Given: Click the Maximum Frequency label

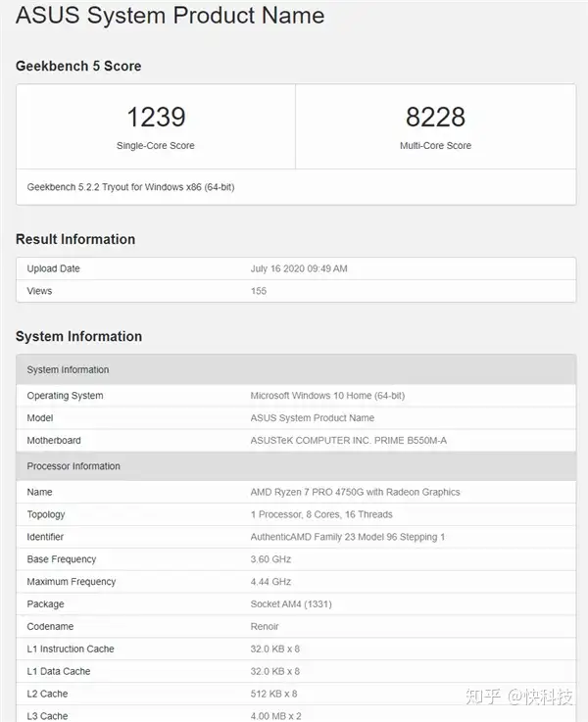Looking at the screenshot, I should pos(72,582).
